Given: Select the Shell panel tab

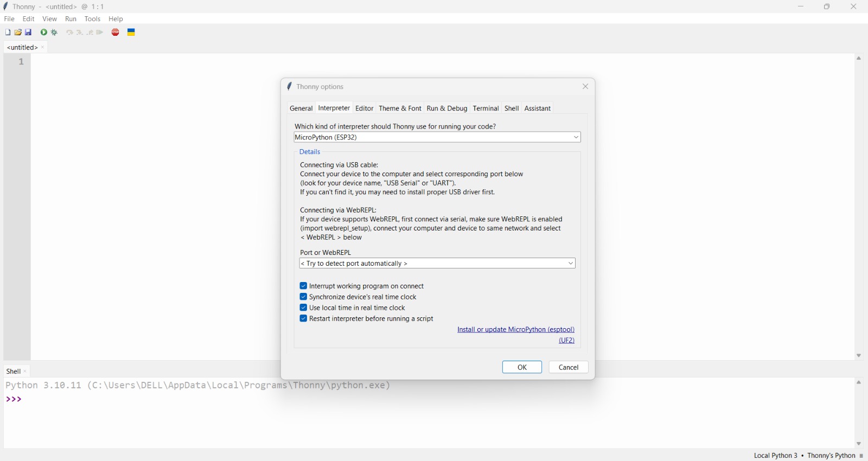Looking at the screenshot, I should click(x=14, y=372).
